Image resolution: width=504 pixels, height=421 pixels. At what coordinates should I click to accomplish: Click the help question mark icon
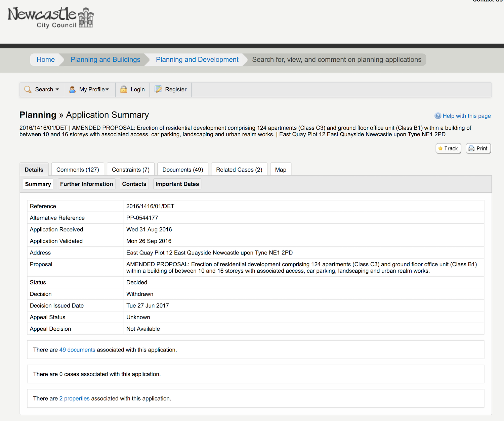click(x=438, y=116)
